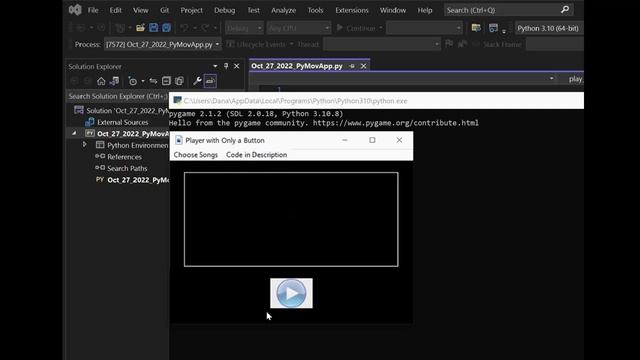Open the Edit menu
The width and height of the screenshot is (640, 360).
tap(116, 10)
